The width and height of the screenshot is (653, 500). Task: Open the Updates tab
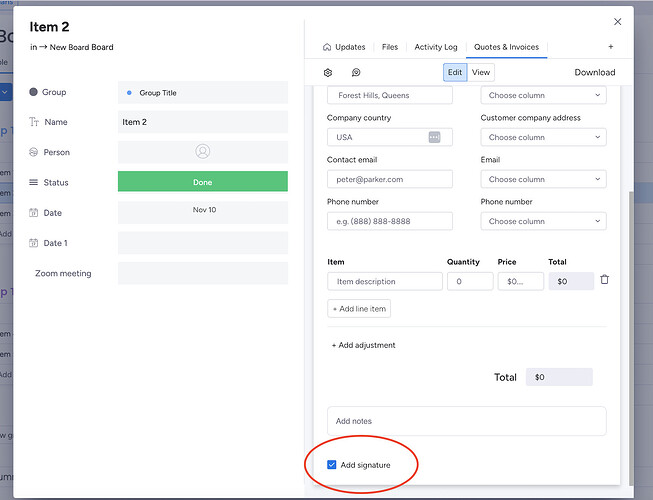344,47
